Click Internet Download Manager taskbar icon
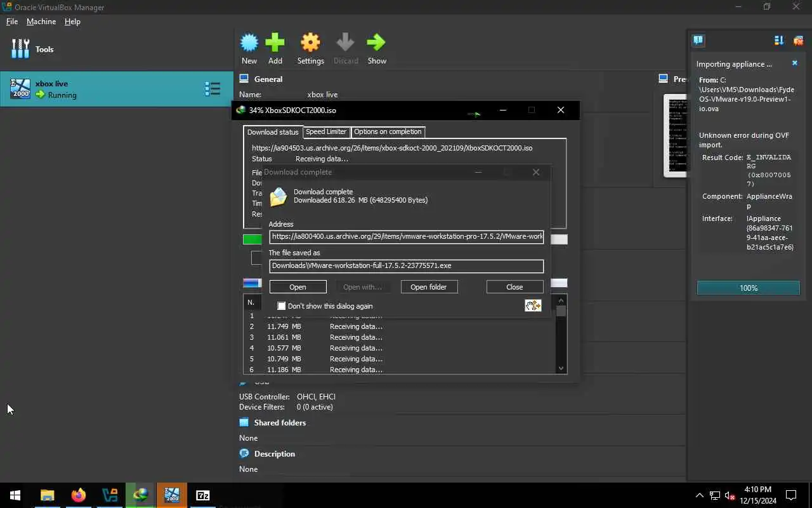 [140, 495]
